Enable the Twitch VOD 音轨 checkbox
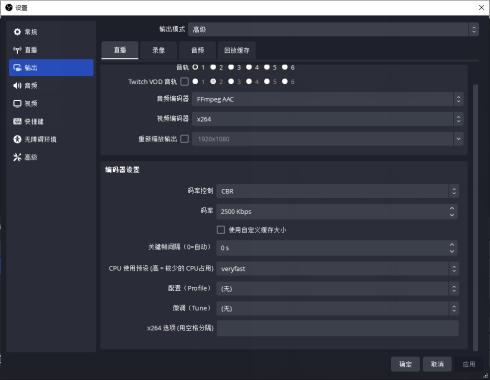 point(184,82)
